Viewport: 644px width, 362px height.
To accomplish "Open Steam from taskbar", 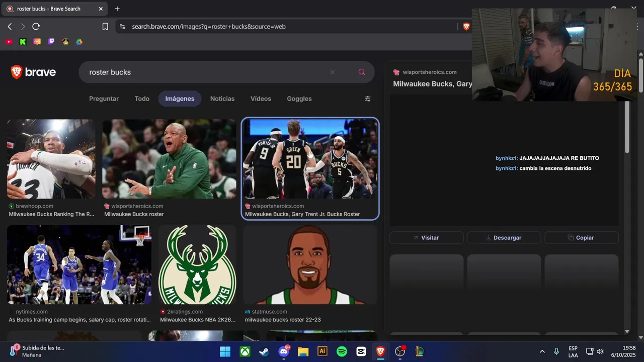I will coord(264,351).
